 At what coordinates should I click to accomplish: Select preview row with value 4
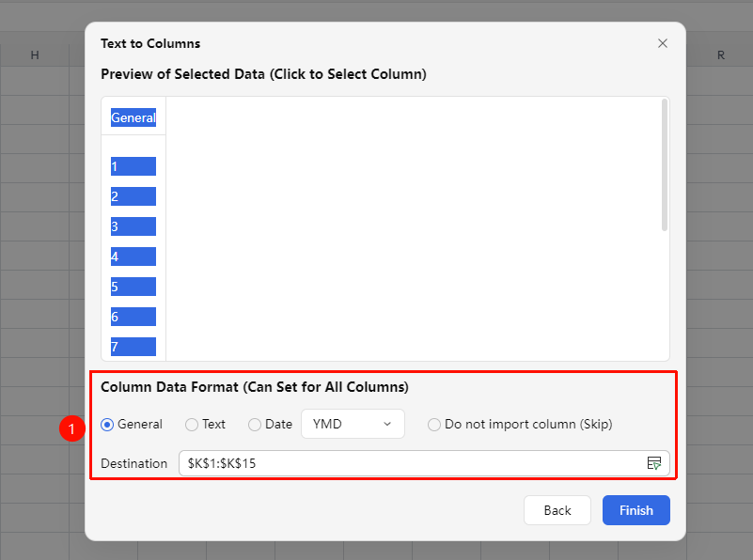point(133,257)
